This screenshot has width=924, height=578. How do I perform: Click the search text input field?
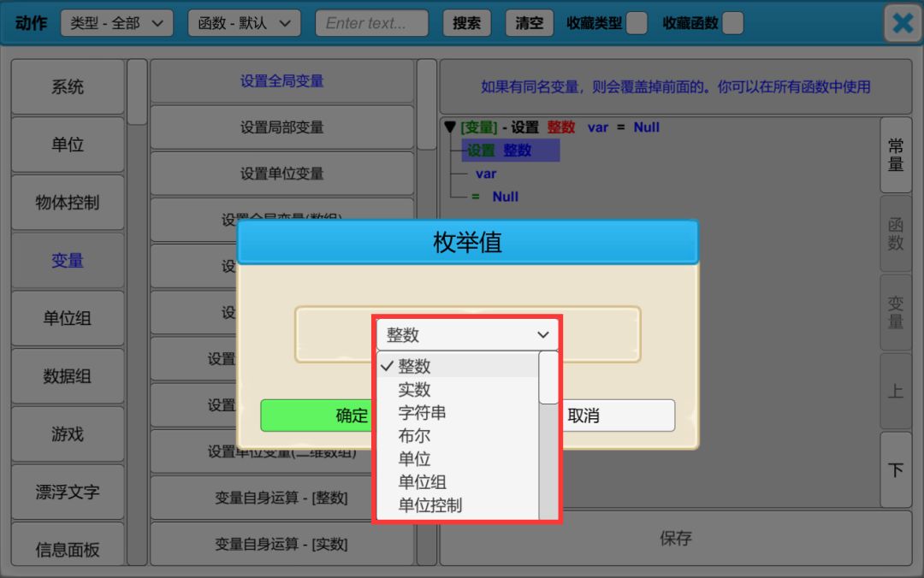coord(371,23)
